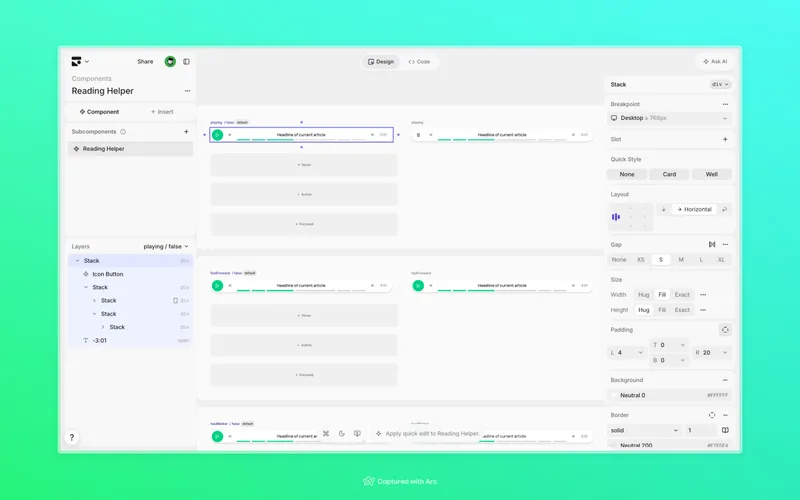Toggle the layout wrap icon

pos(724,209)
